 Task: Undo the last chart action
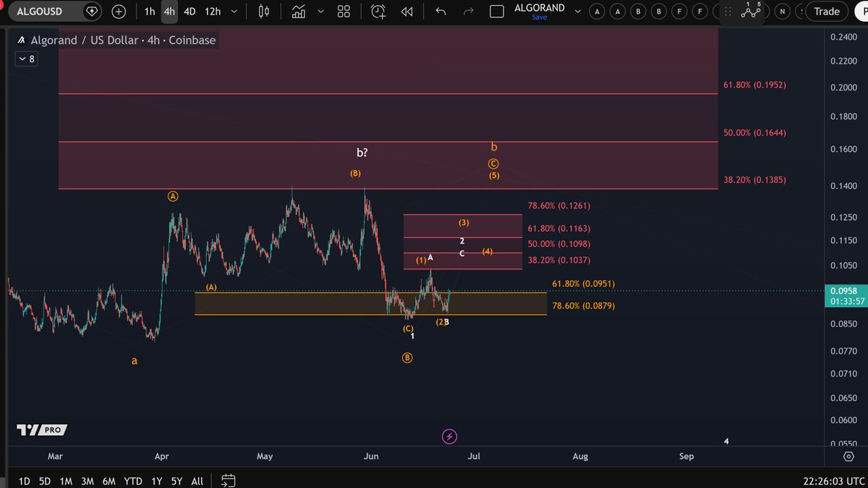(441, 12)
